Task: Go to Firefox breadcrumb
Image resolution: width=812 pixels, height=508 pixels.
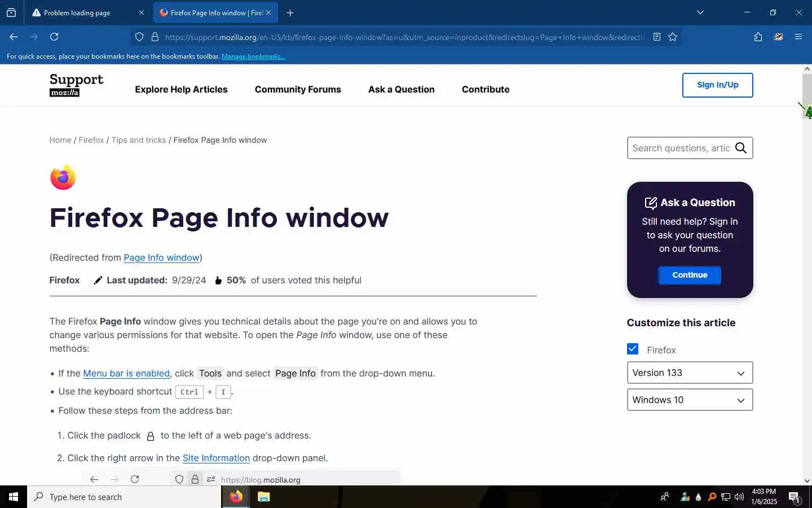Action: (x=91, y=140)
